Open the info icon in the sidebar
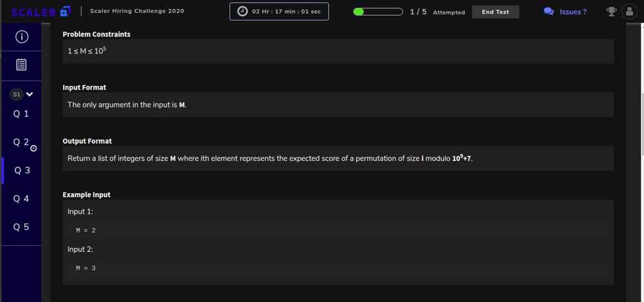The height and width of the screenshot is (302, 644). [x=21, y=37]
